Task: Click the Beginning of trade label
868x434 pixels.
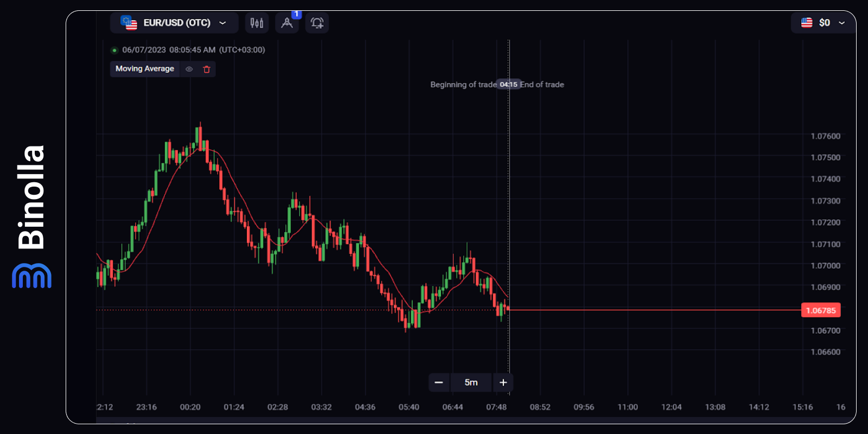Action: 463,85
